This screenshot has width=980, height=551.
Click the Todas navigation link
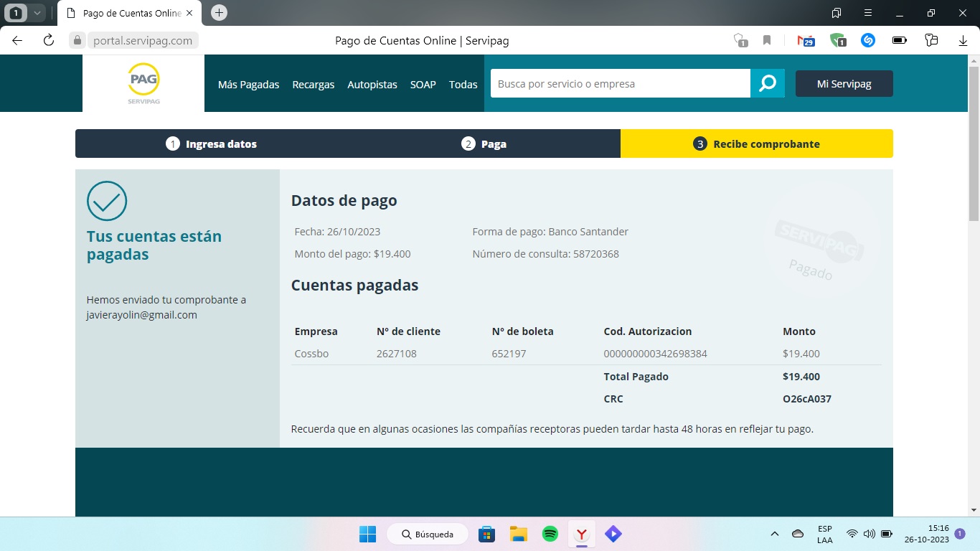[463, 84]
